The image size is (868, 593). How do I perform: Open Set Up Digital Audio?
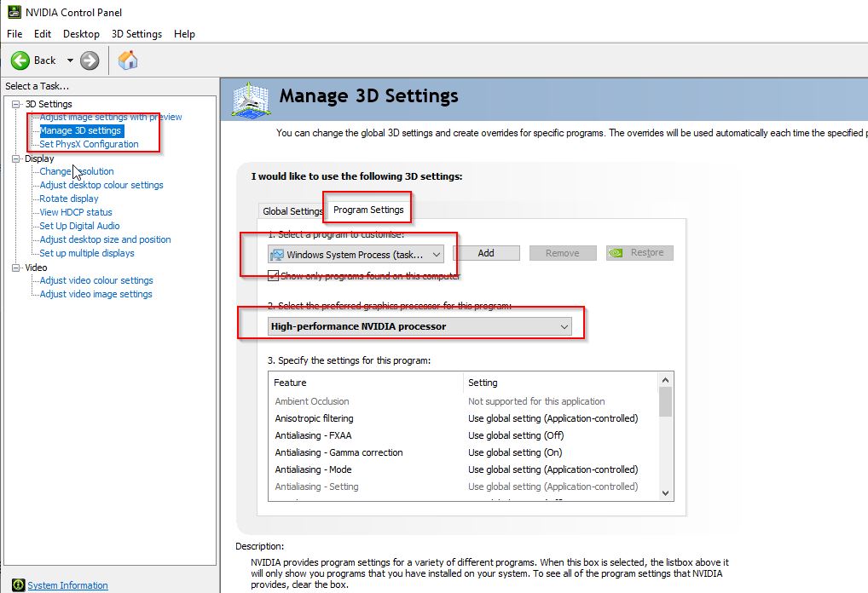[x=79, y=226]
